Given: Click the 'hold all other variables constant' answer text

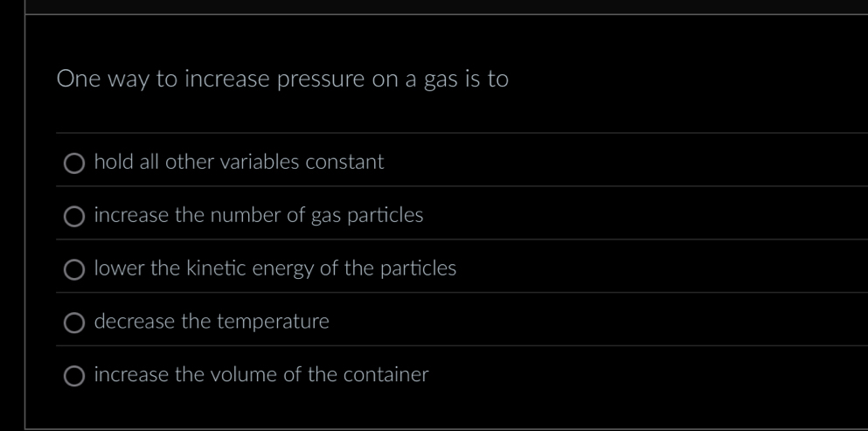Looking at the screenshot, I should (239, 162).
